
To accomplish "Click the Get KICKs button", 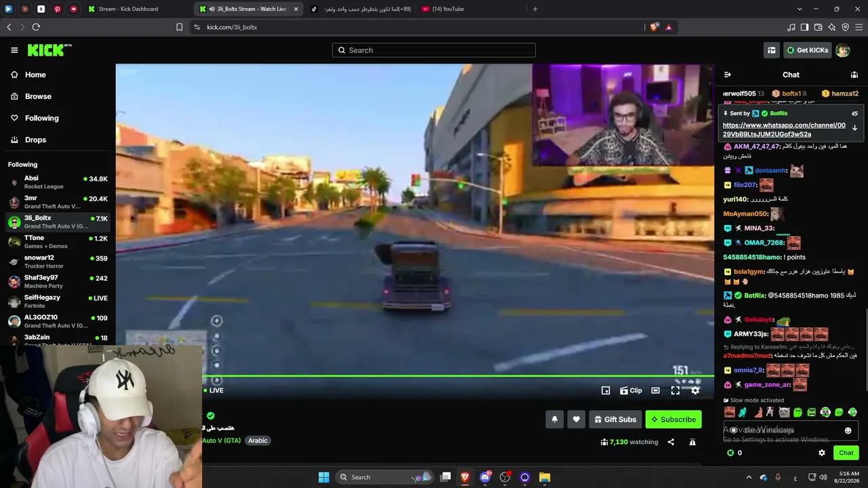I will click(x=807, y=50).
